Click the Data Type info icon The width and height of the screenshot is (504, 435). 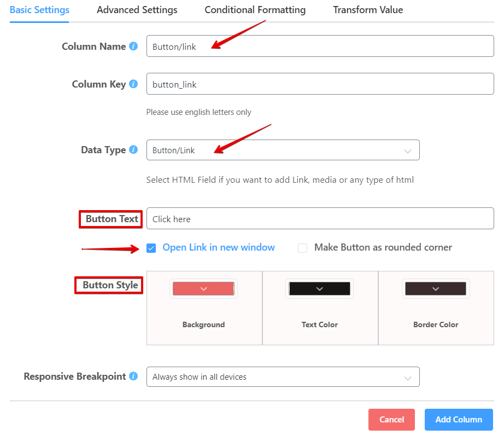click(x=133, y=149)
